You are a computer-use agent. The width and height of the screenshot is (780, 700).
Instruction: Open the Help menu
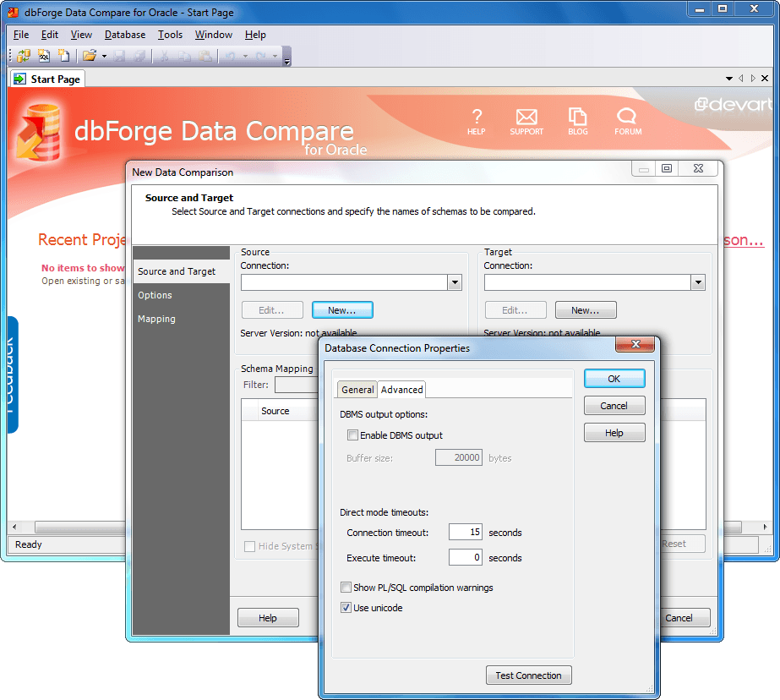click(255, 35)
